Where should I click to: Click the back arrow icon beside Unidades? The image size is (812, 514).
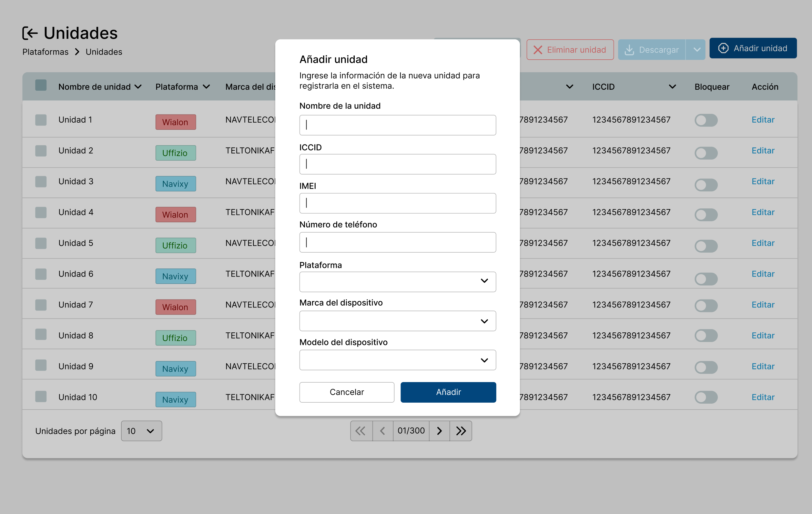point(30,33)
